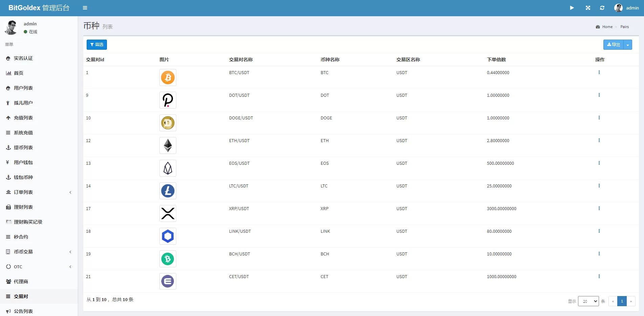644x316 pixels.
Task: Expand the 币币交易 sidebar menu
Action: click(39, 252)
